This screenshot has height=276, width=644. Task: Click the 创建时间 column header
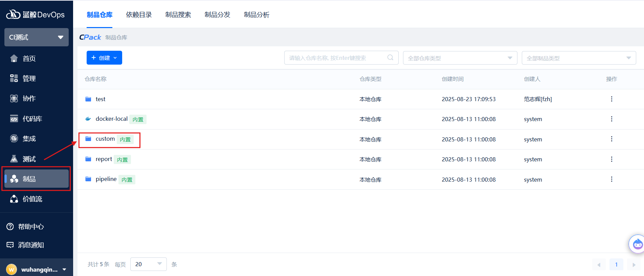[452, 79]
